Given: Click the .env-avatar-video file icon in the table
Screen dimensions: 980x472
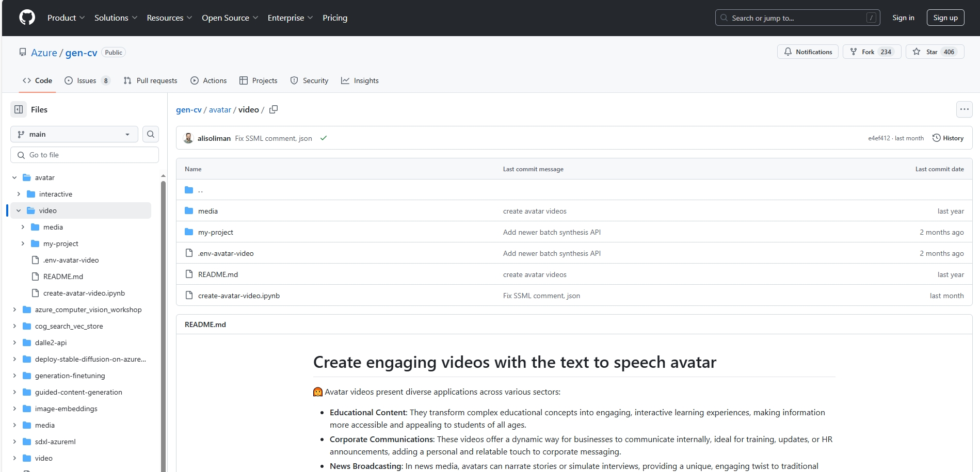Looking at the screenshot, I should [x=189, y=253].
